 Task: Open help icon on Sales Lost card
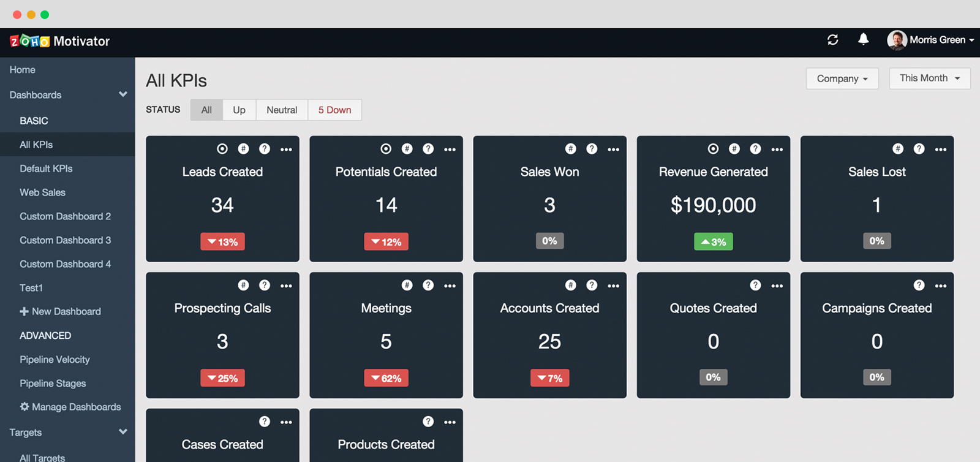tap(919, 149)
